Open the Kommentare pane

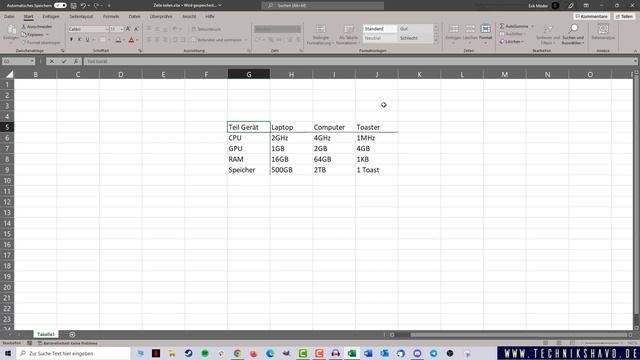pos(591,16)
